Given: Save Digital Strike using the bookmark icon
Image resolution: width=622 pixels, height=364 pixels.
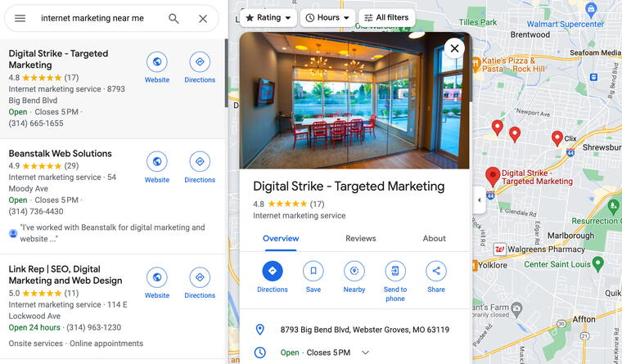Looking at the screenshot, I should click(313, 272).
